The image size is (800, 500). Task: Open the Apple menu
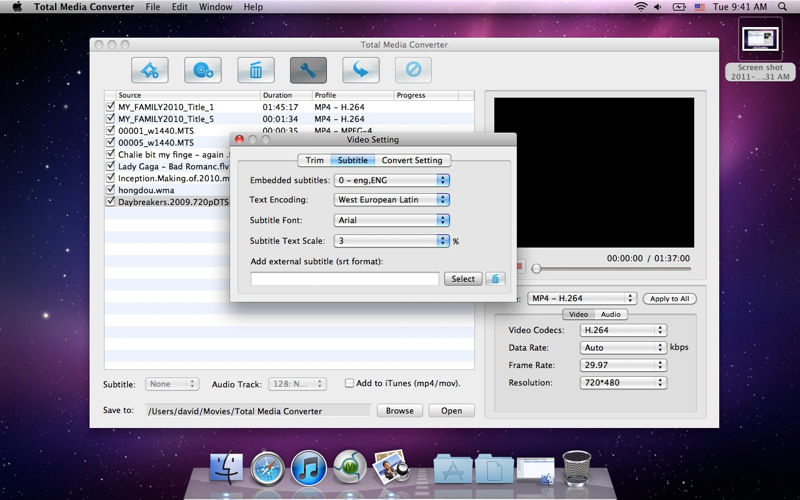pyautogui.click(x=17, y=7)
